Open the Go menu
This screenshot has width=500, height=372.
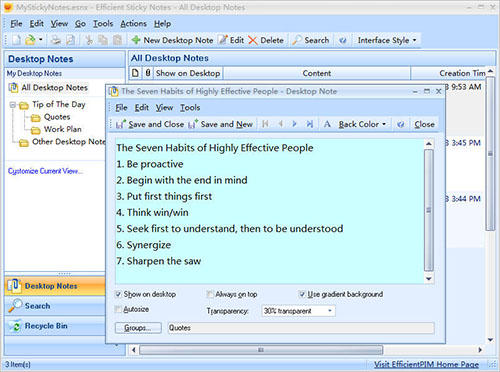(80, 24)
